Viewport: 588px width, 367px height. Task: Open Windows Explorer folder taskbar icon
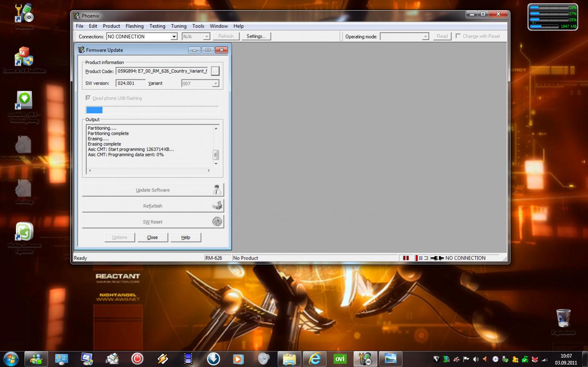289,359
